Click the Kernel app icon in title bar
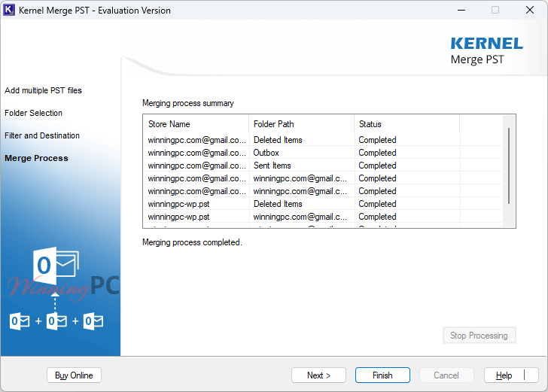The image size is (548, 392). pos(9,10)
